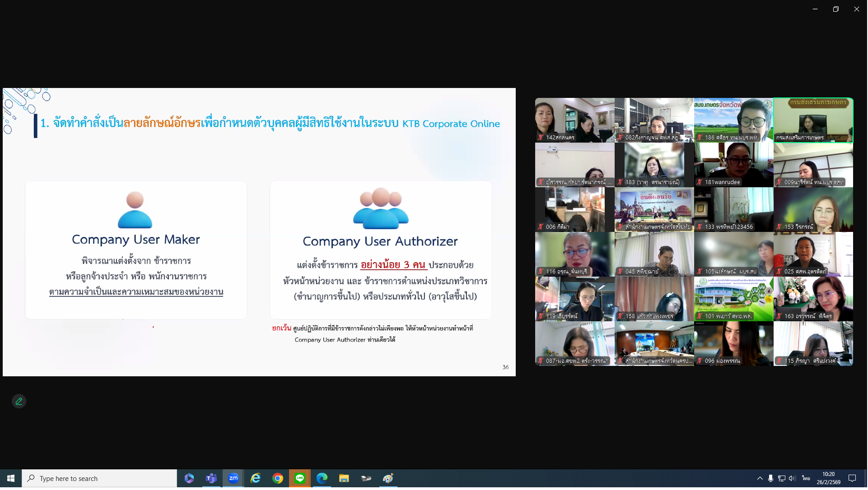The width and height of the screenshot is (868, 490).
Task: Open Google Chrome from taskbar
Action: point(278,478)
